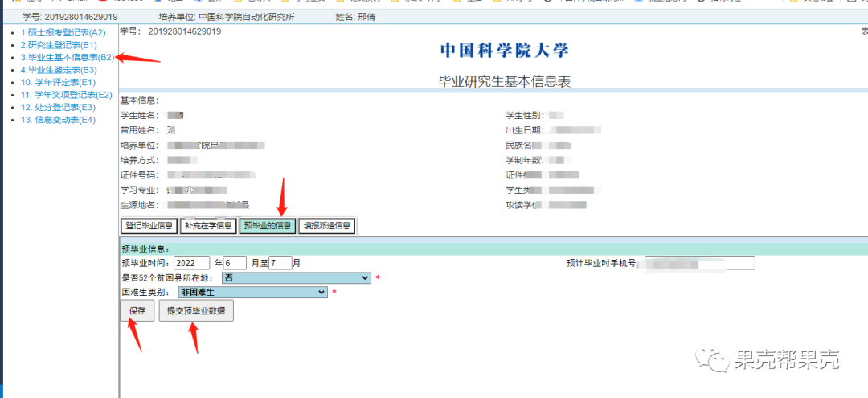Open 12. 处分登记表(E3) link
This screenshot has width=868, height=398.
coord(58,108)
